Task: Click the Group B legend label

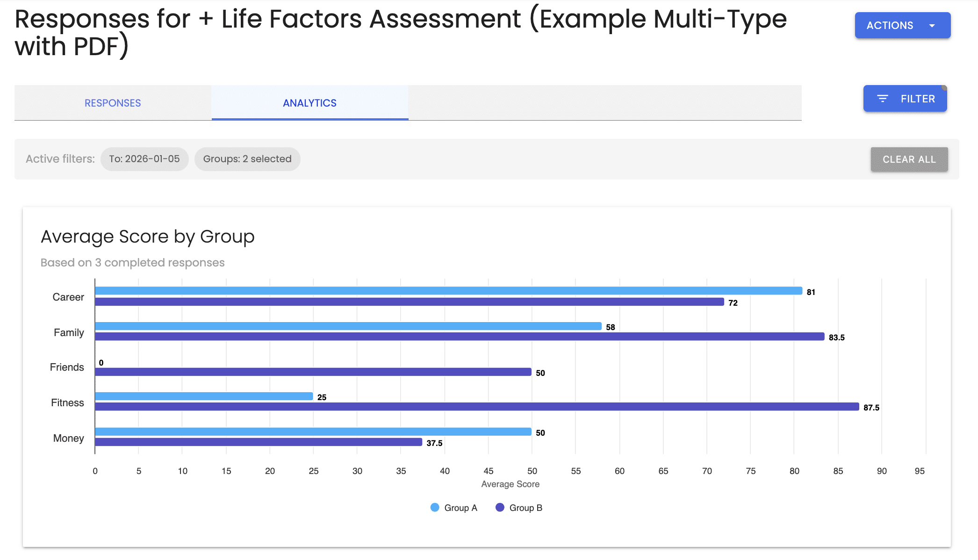Action: tap(526, 508)
